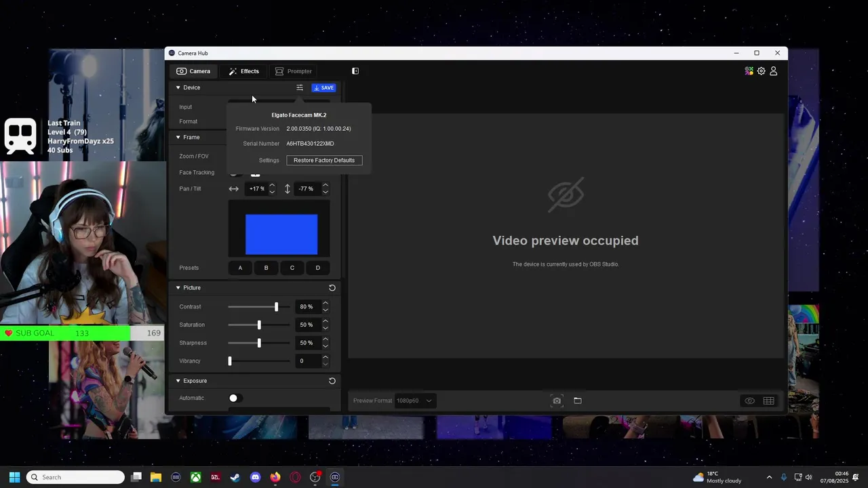This screenshot has width=868, height=488.
Task: Decrease the Saturation value with down arrow
Action: pyautogui.click(x=325, y=328)
